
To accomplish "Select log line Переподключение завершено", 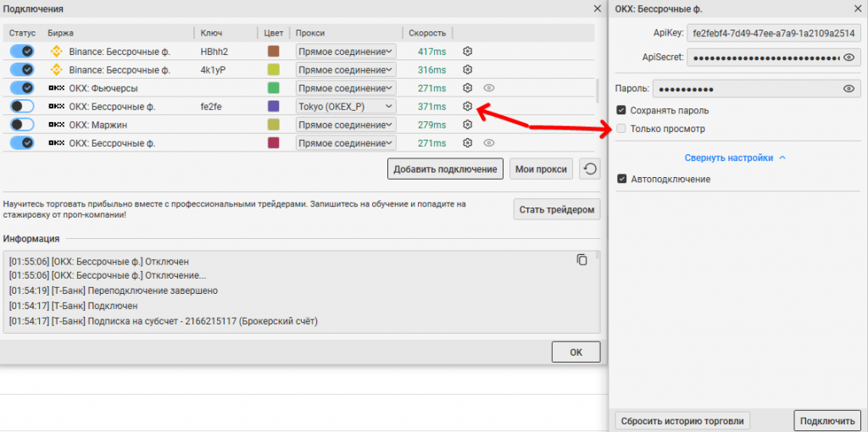I will (x=114, y=291).
